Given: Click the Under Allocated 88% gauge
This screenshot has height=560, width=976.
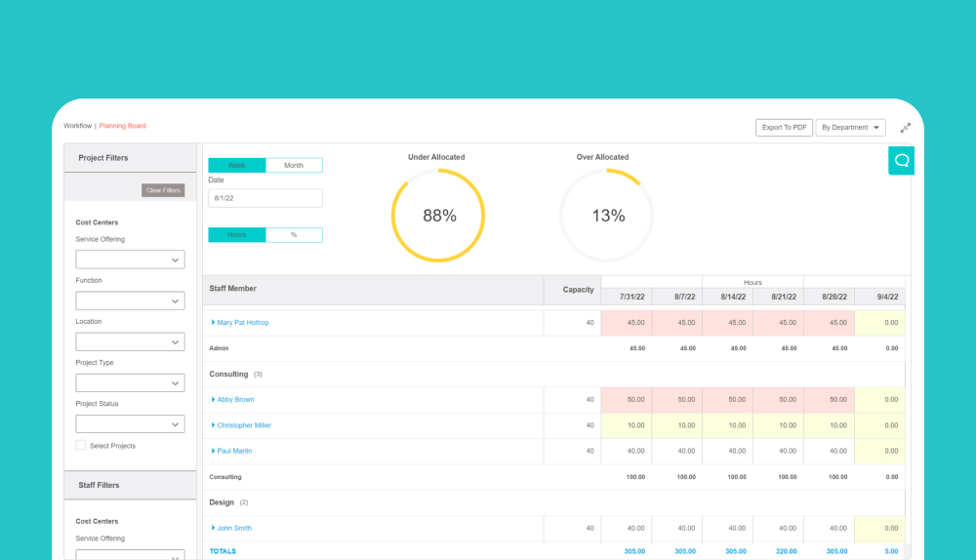Looking at the screenshot, I should click(438, 216).
